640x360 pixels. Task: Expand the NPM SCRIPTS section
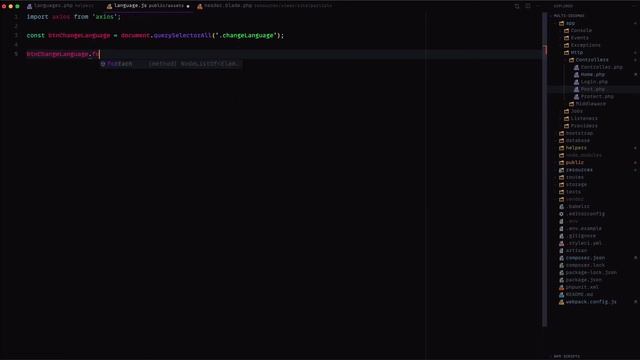click(x=567, y=356)
